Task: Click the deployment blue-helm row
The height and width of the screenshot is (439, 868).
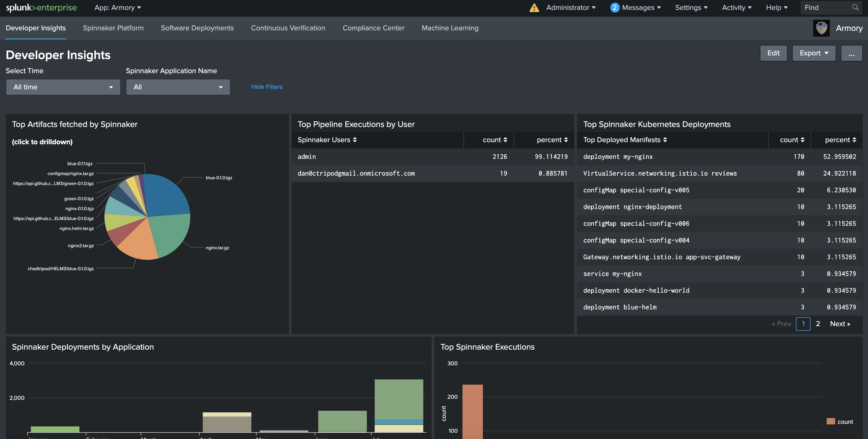Action: [x=719, y=307]
